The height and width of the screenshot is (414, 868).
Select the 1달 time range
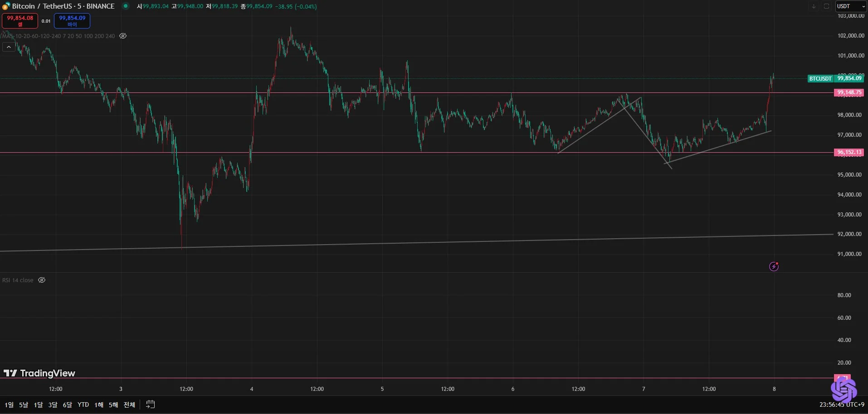point(39,404)
